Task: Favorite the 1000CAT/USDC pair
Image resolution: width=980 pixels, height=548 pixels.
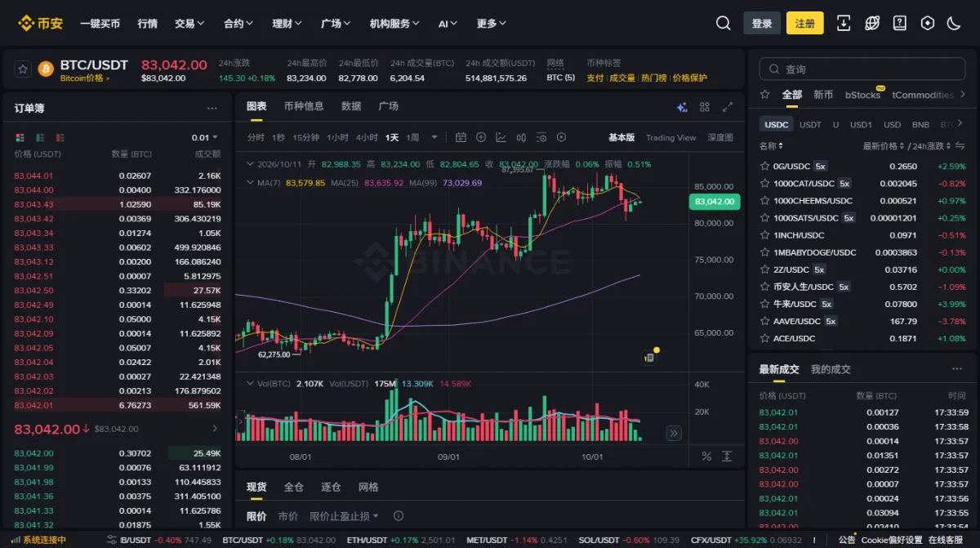Action: coord(764,183)
